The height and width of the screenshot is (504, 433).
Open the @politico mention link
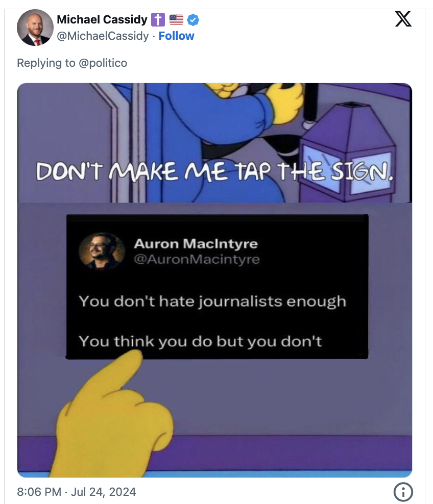click(103, 63)
